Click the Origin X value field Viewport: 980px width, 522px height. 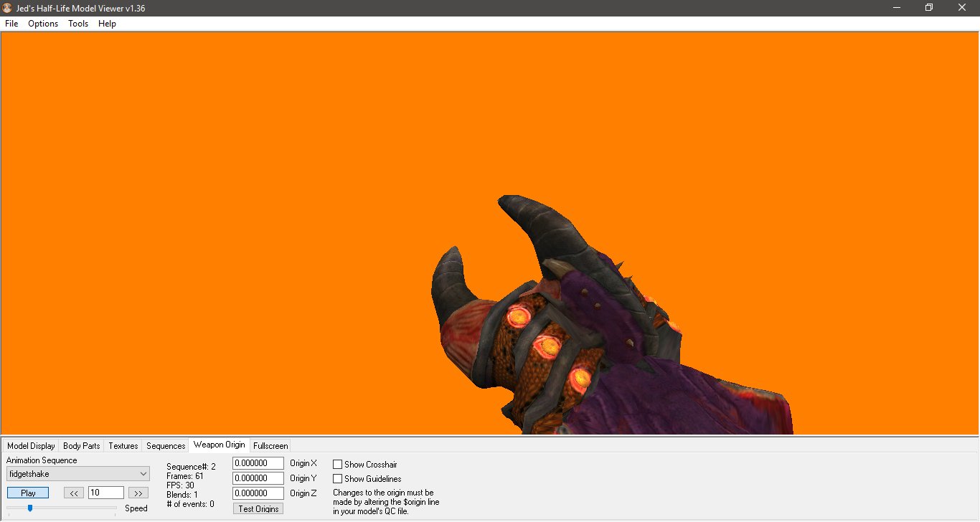pyautogui.click(x=258, y=462)
